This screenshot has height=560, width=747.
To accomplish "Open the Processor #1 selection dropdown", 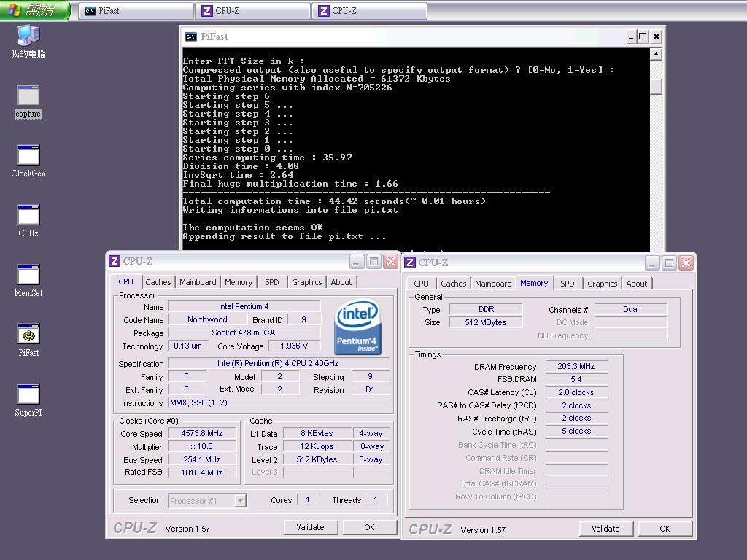I will (x=207, y=501).
